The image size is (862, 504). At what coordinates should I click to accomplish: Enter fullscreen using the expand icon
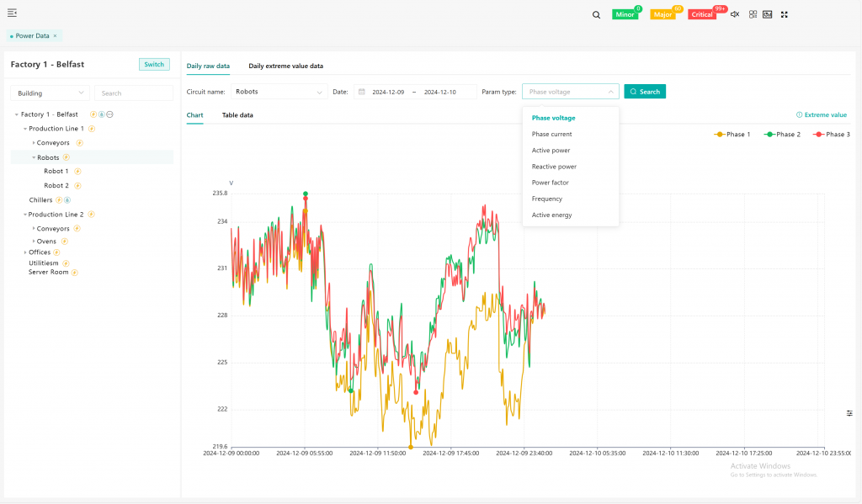pos(785,14)
